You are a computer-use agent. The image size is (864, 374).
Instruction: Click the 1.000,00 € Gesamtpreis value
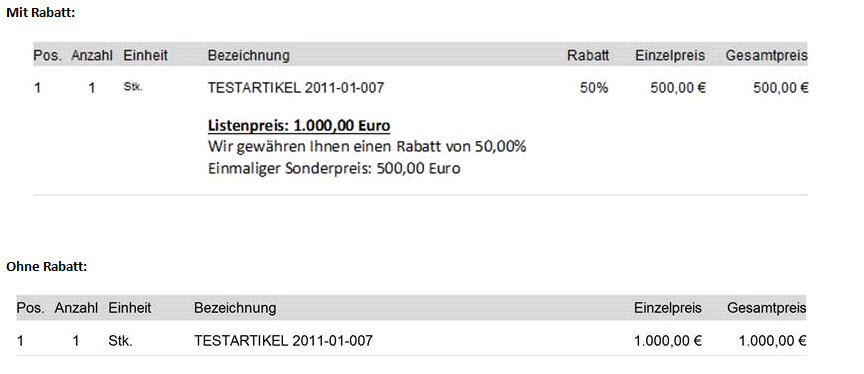(773, 341)
